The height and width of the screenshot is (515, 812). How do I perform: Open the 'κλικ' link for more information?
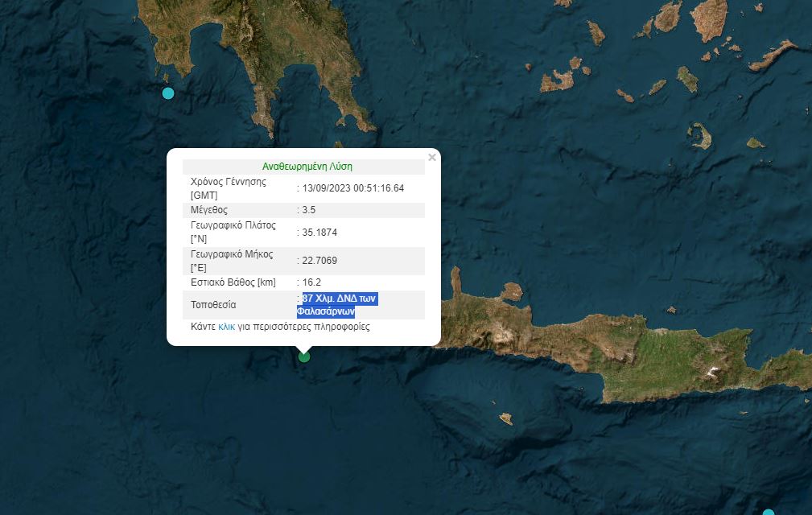pos(226,327)
